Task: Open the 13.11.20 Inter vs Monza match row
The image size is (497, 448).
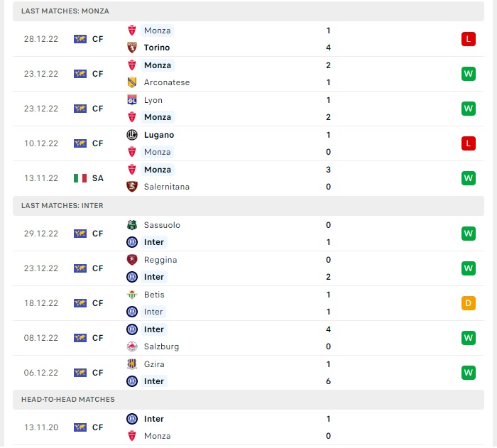Action: pyautogui.click(x=248, y=427)
